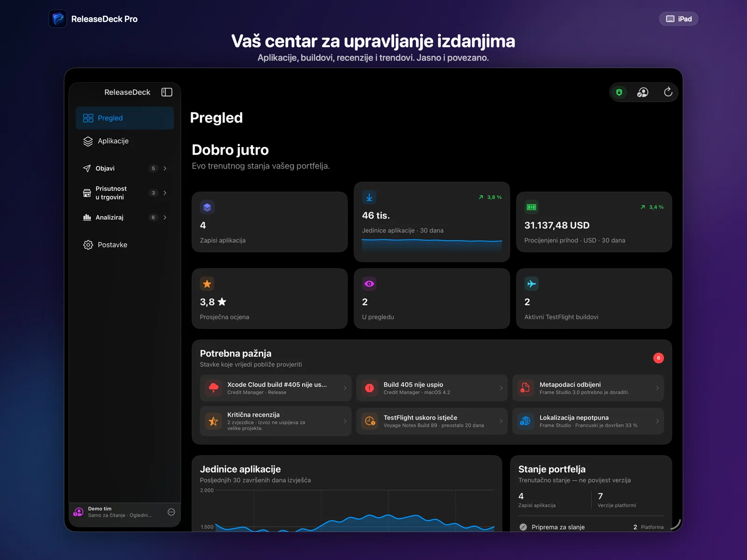Click the Demo tim avatar icon

point(78,512)
